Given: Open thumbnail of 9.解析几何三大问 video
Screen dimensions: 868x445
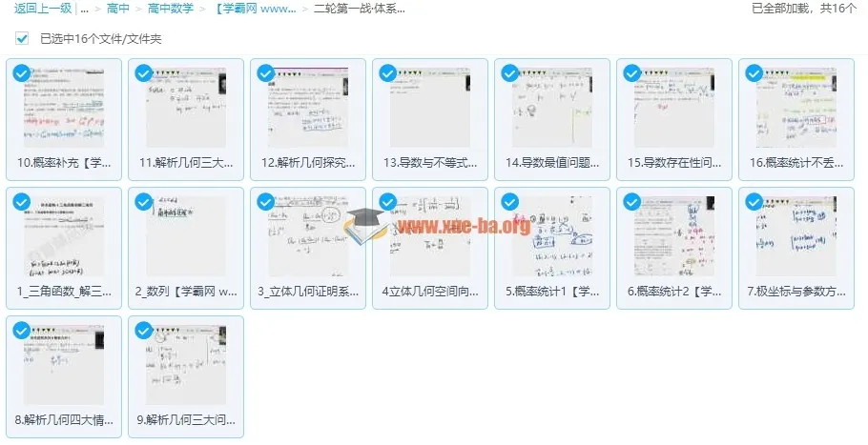Looking at the screenshot, I should click(186, 365).
